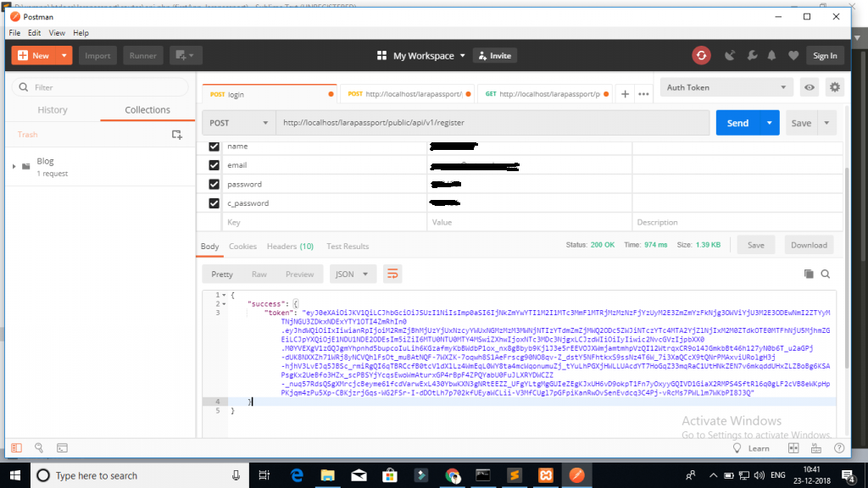868x488 pixels.
Task: Open manage environments gear icon
Action: [x=835, y=87]
